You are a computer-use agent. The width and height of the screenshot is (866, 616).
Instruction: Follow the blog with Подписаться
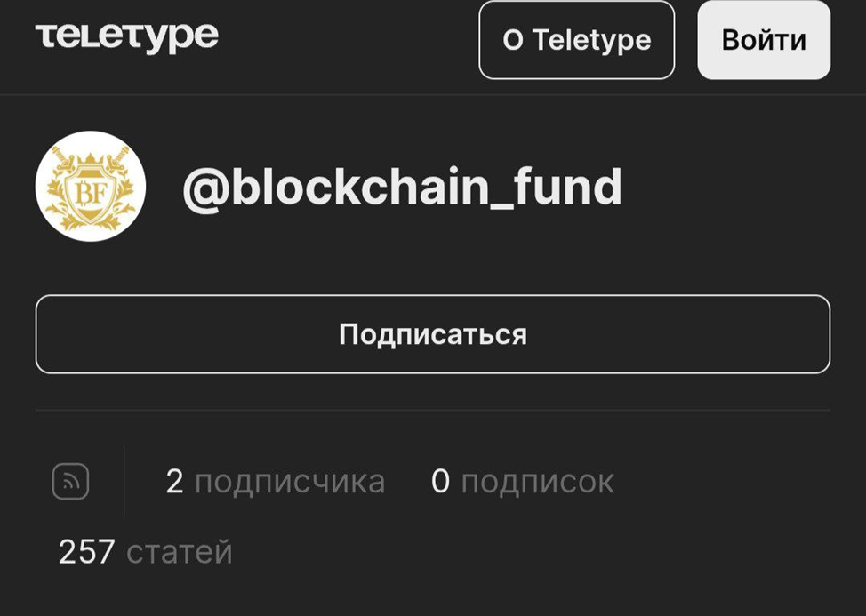[x=433, y=334]
